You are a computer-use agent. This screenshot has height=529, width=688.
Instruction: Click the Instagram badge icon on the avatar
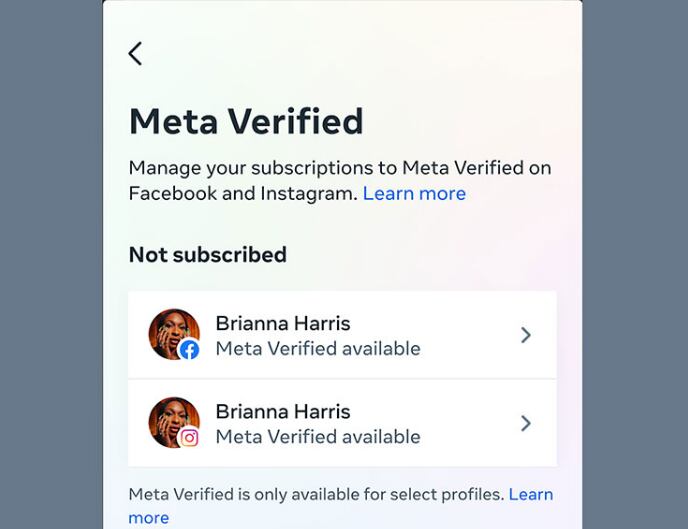[189, 437]
